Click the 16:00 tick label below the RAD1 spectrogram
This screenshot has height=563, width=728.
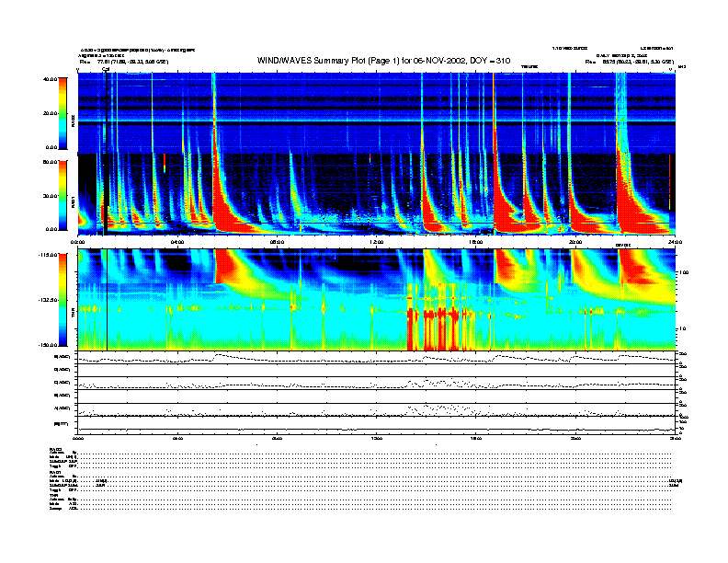[x=476, y=242]
